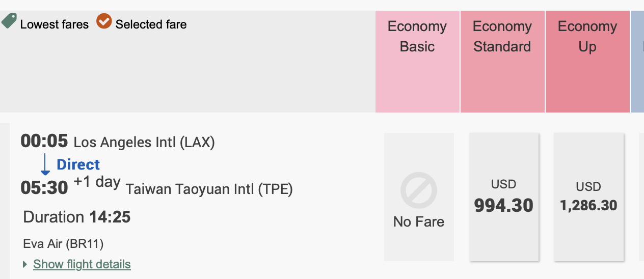Choose the USD 994.30 Economy Standard fare
Viewport: 644px width, 279px height.
pyautogui.click(x=504, y=197)
